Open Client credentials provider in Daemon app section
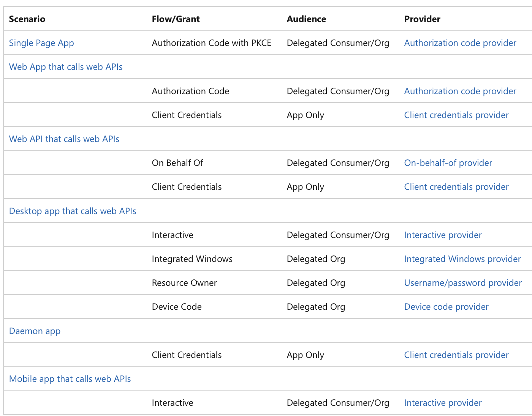Image resolution: width=532 pixels, height=416 pixels. click(456, 355)
